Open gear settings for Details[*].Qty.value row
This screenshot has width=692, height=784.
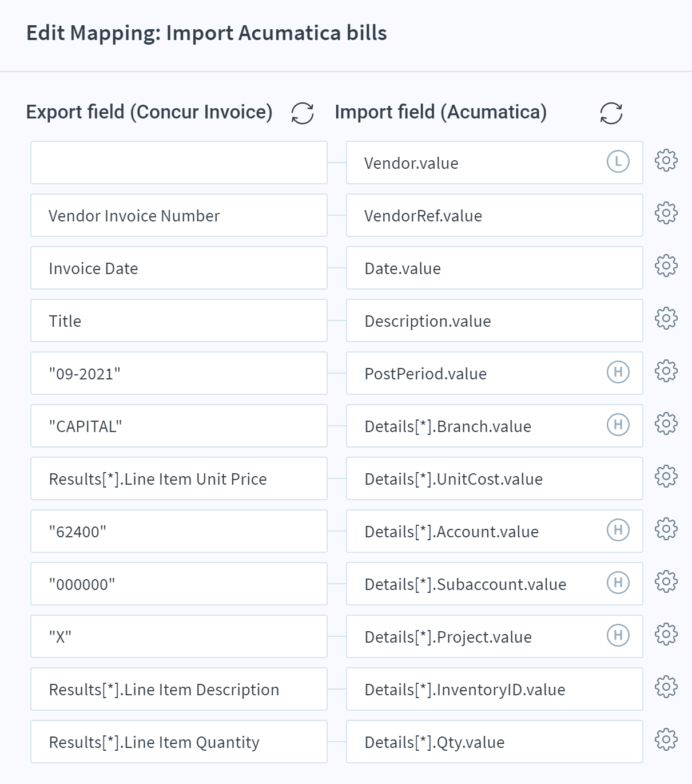pyautogui.click(x=666, y=740)
